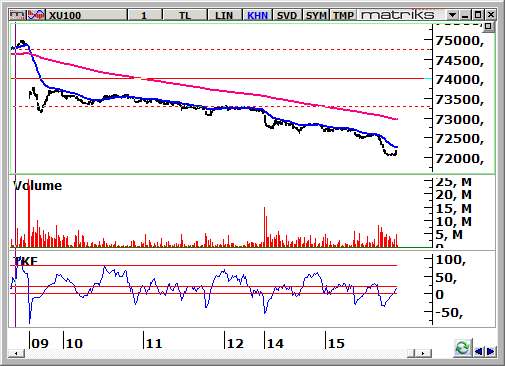Minimize the chart window
505x366 pixels.
[465, 15]
